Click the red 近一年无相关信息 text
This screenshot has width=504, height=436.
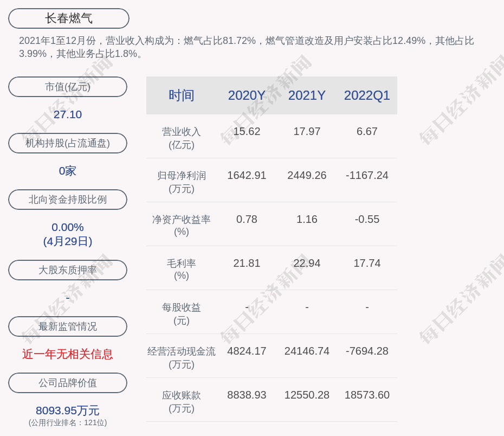point(68,354)
